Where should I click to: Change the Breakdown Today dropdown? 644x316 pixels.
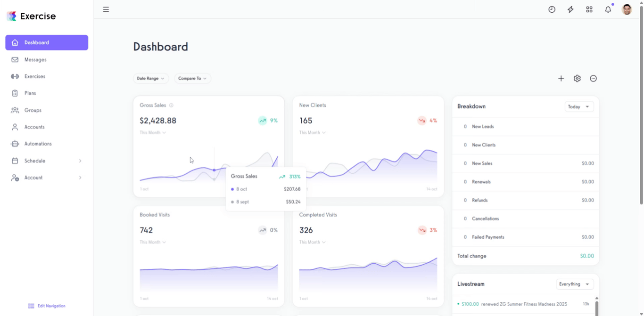pyautogui.click(x=579, y=107)
